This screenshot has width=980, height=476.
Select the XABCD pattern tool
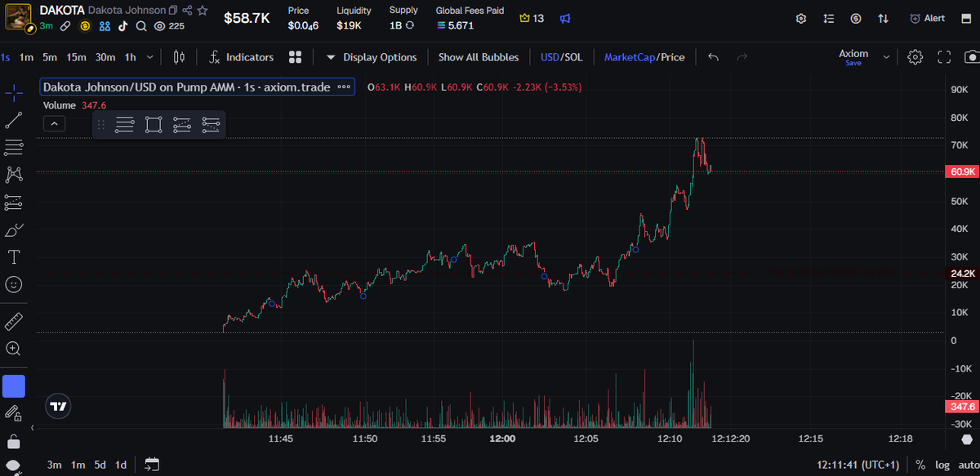(14, 174)
